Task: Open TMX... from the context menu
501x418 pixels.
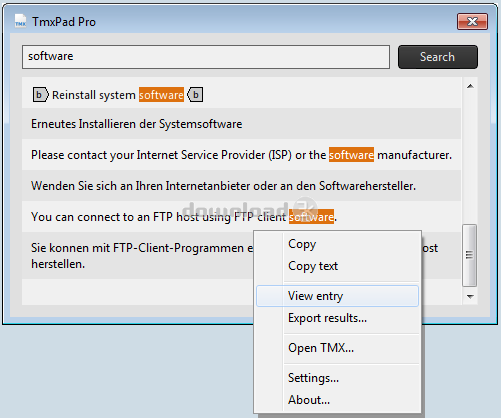Action: pyautogui.click(x=321, y=348)
